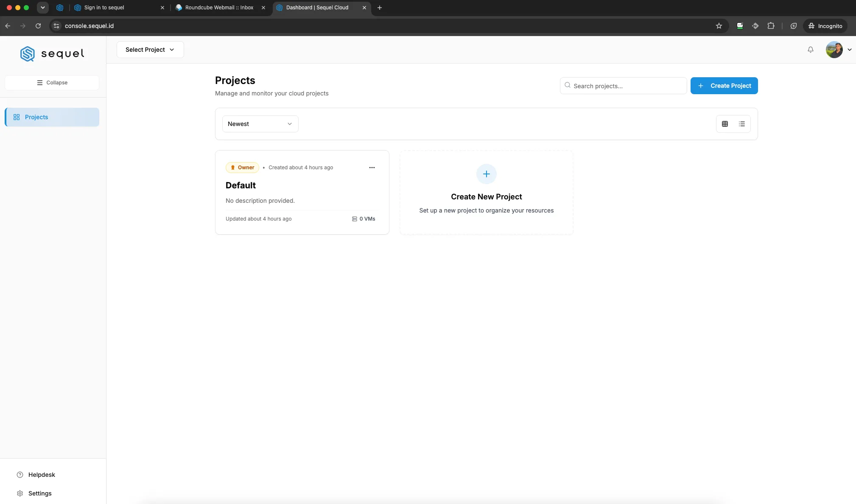Click the user avatar picture

click(x=834, y=50)
